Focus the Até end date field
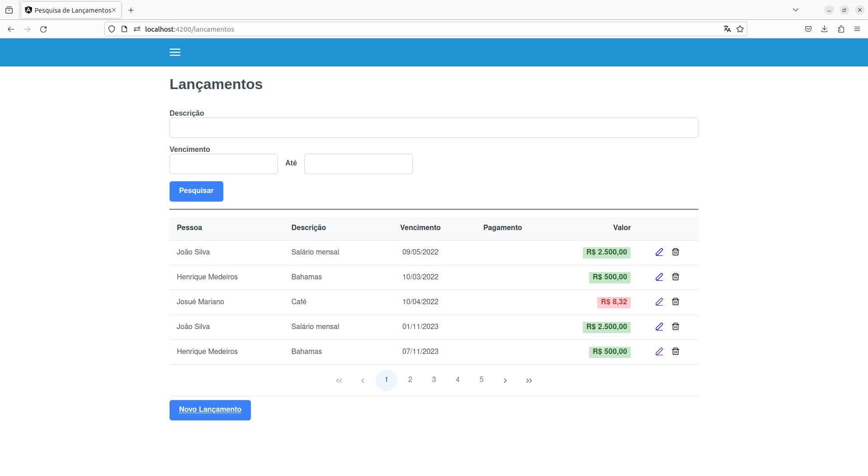 pos(359,164)
